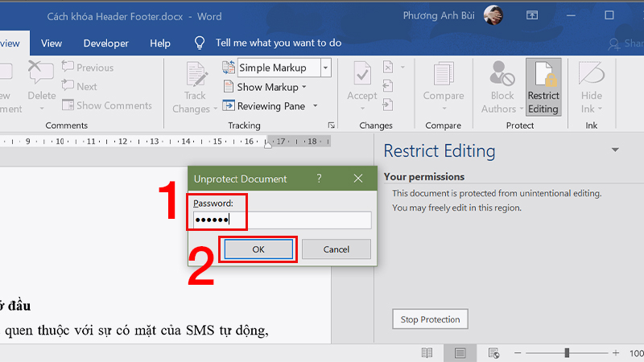Toggle Restrict Editing button
The image size is (644, 362).
(543, 87)
